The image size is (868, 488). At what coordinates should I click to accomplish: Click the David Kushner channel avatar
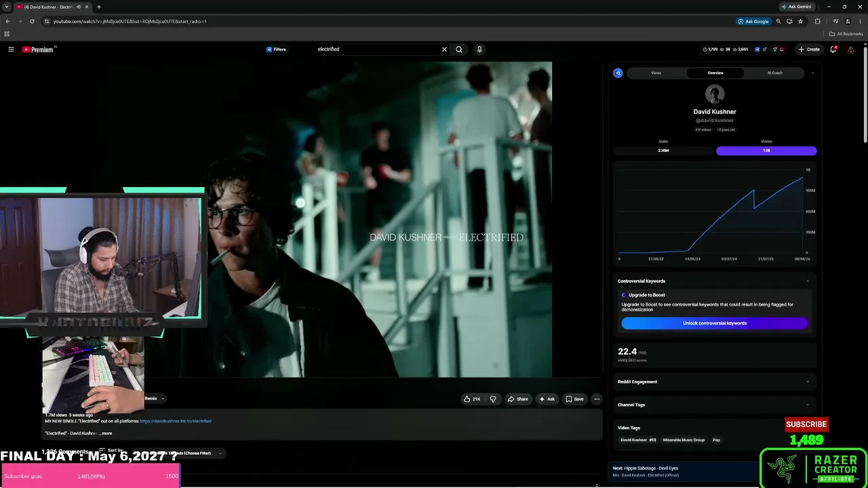(x=715, y=94)
